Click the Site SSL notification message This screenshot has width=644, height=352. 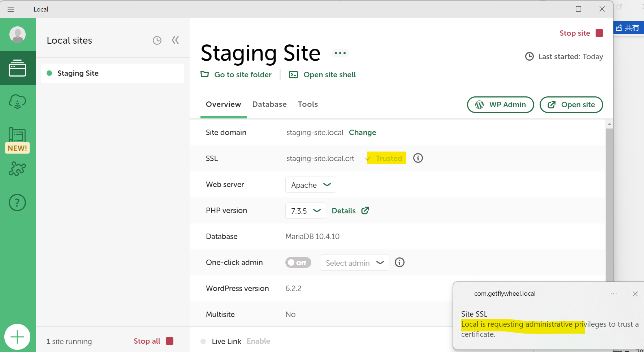click(x=550, y=329)
